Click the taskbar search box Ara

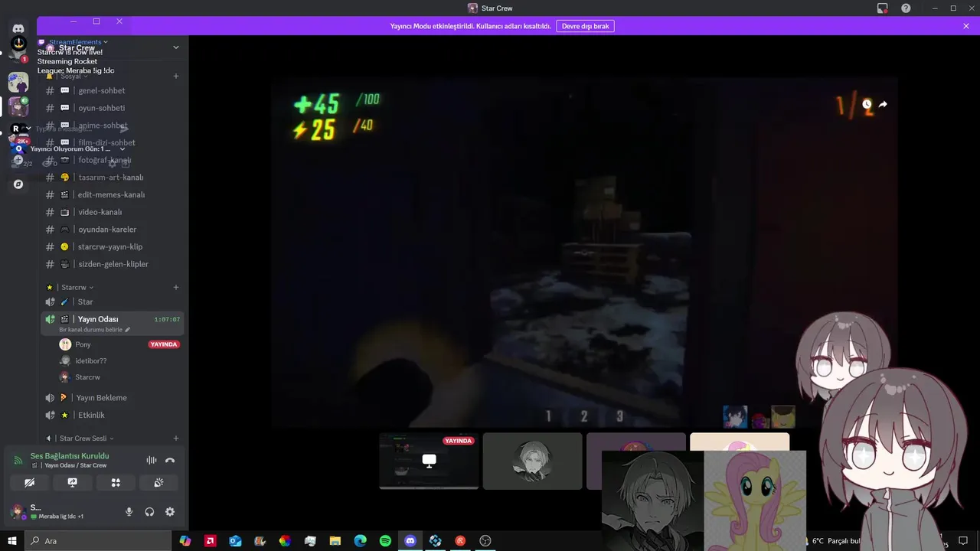tap(98, 541)
